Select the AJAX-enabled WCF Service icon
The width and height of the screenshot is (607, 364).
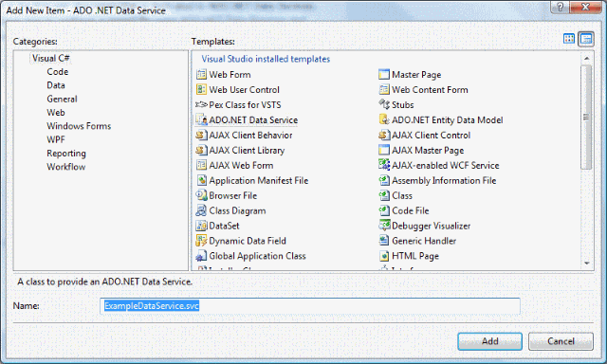[384, 165]
